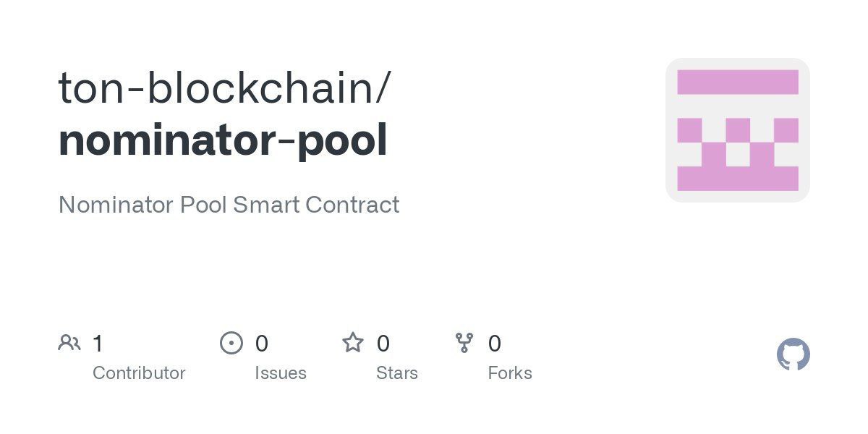868x434 pixels.
Task: Click the Issues label
Action: [x=281, y=373]
